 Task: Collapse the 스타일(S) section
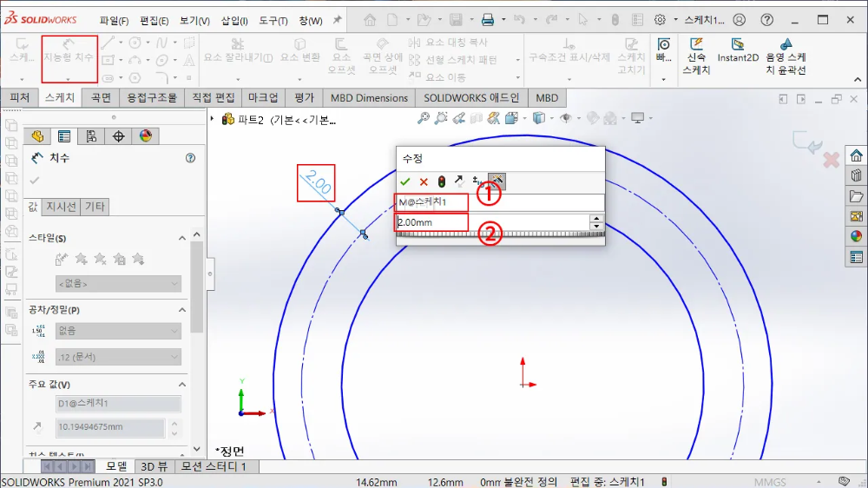coord(182,238)
